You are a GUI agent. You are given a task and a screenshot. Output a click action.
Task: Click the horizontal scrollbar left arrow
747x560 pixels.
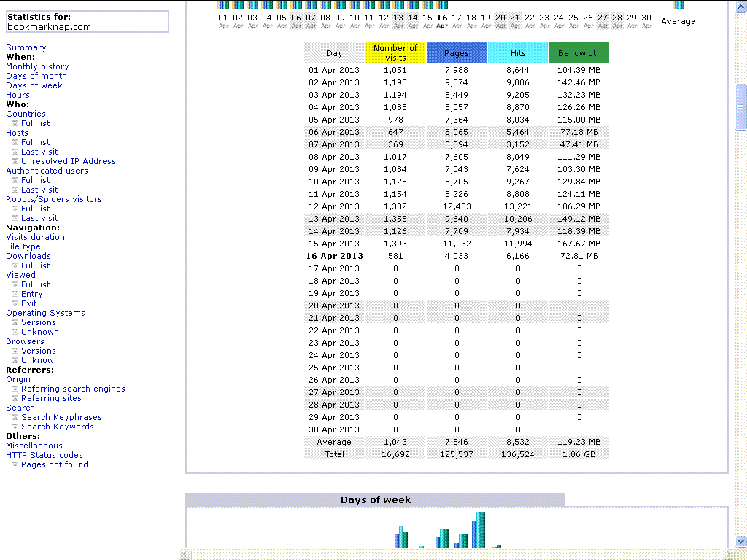(x=185, y=554)
